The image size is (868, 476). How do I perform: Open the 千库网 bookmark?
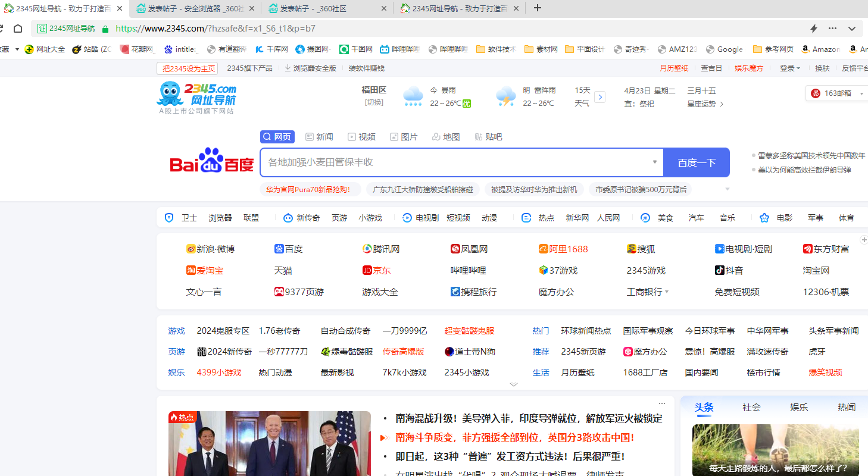pos(271,49)
